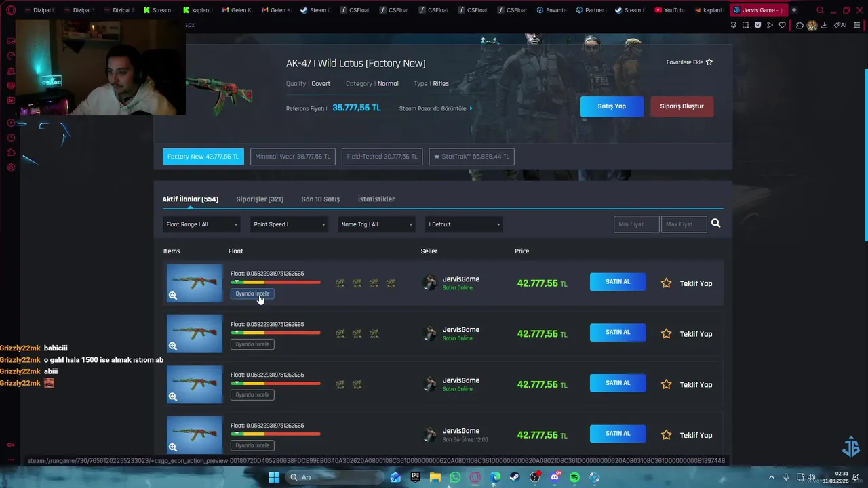This screenshot has height=488, width=868.
Task: Click SATIN AL on the fourth listing
Action: (618, 434)
